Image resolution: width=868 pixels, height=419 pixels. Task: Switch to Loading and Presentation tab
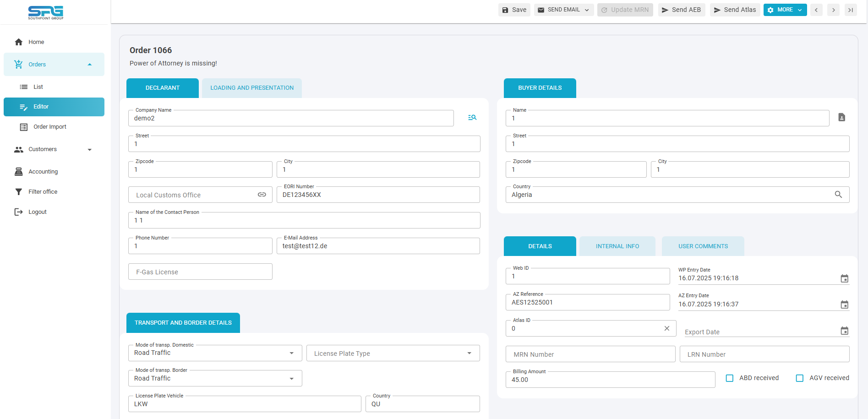point(252,88)
